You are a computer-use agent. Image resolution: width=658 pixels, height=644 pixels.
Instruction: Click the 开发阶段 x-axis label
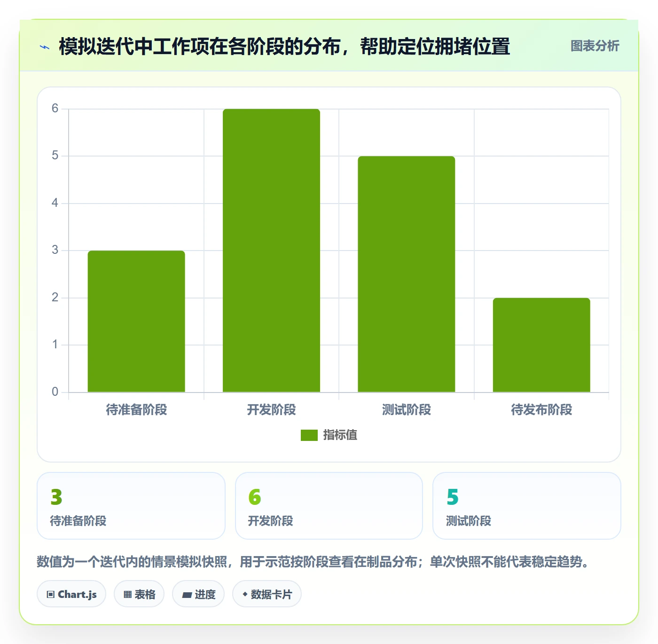(271, 410)
